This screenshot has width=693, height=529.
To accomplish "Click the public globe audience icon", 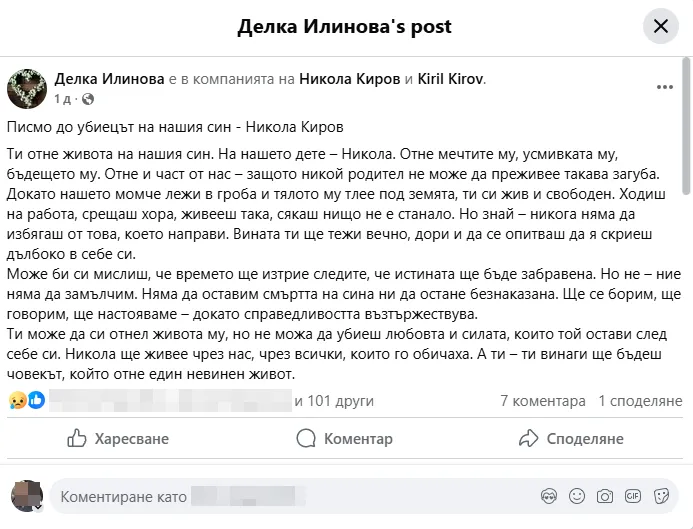I will coord(88,99).
